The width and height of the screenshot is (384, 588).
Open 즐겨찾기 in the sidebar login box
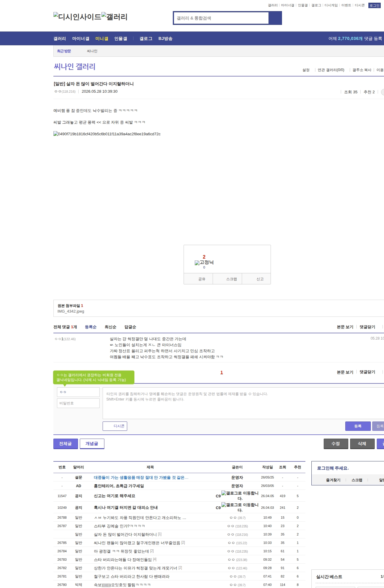click(333, 480)
